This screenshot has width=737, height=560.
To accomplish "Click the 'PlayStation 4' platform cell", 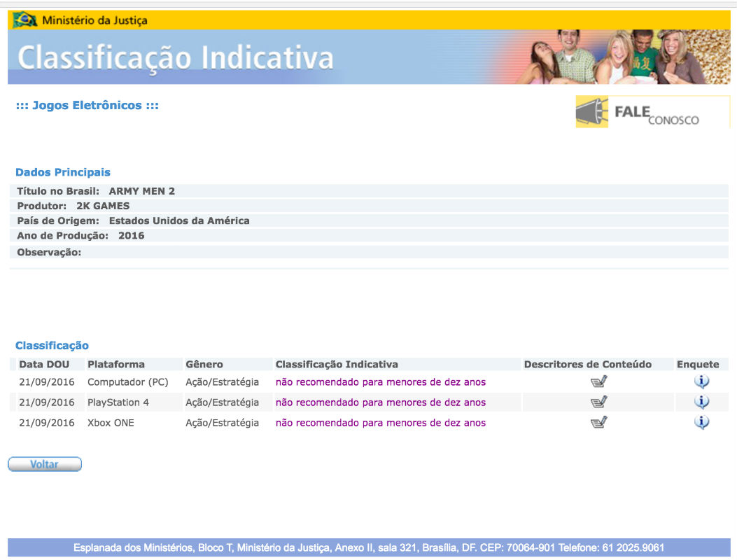I will click(118, 402).
